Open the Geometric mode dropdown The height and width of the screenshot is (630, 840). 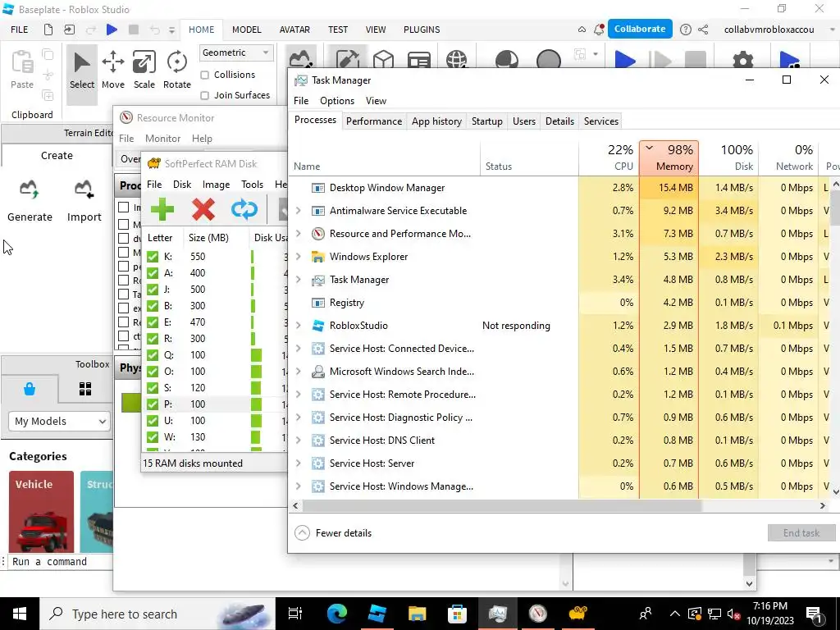[x=235, y=52]
